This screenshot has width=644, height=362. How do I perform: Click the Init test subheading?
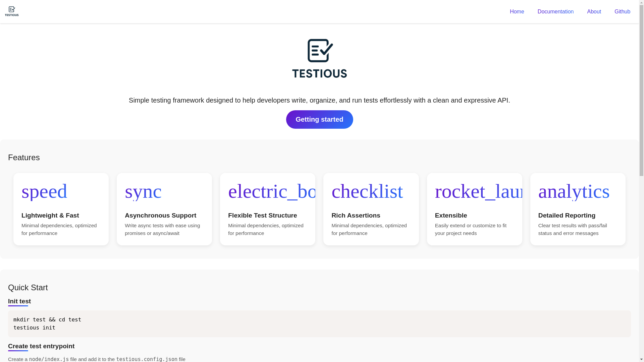tap(19, 301)
